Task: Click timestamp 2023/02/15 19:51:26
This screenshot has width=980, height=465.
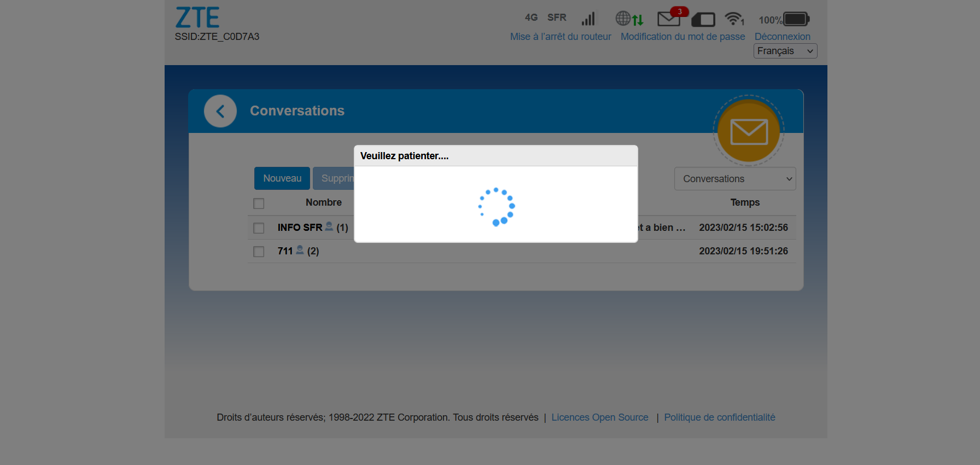Action: [x=744, y=251]
